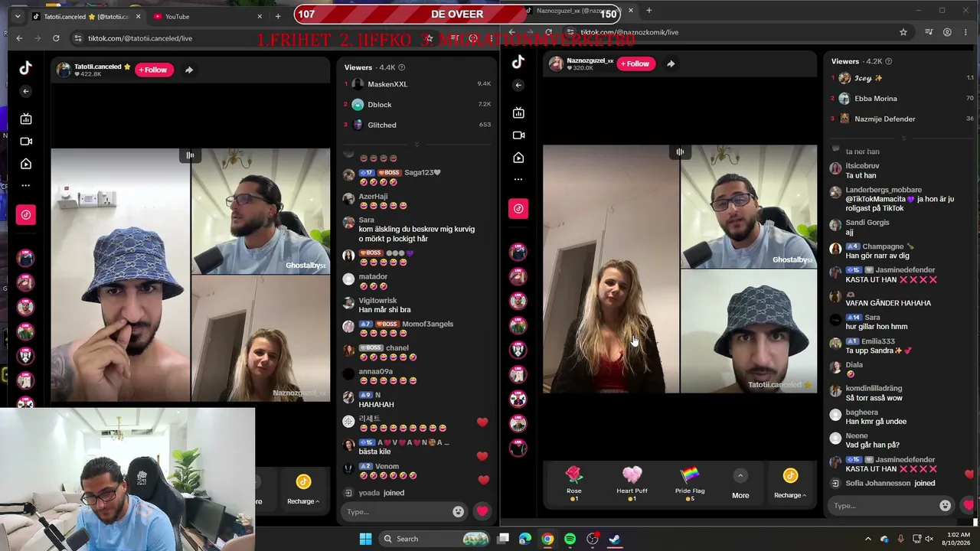This screenshot has width=980, height=551.
Task: Open TikTok home logo in right window
Action: coord(518,62)
